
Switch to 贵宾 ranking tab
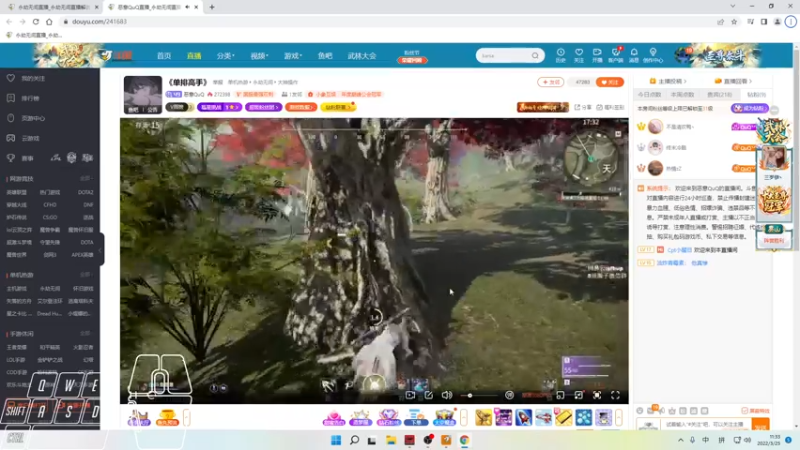pyautogui.click(x=719, y=95)
